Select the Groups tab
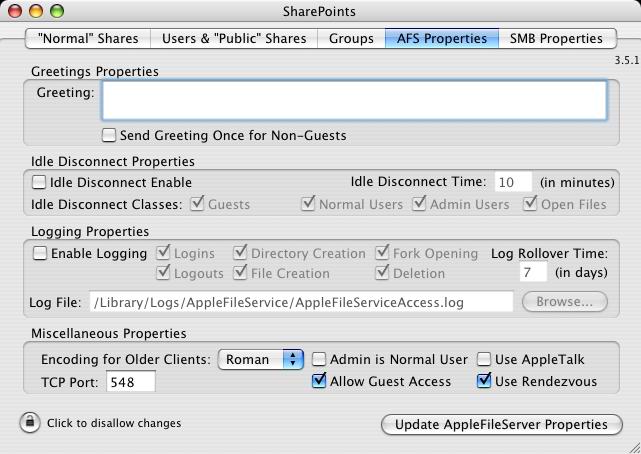Image resolution: width=641 pixels, height=454 pixels. coord(350,39)
